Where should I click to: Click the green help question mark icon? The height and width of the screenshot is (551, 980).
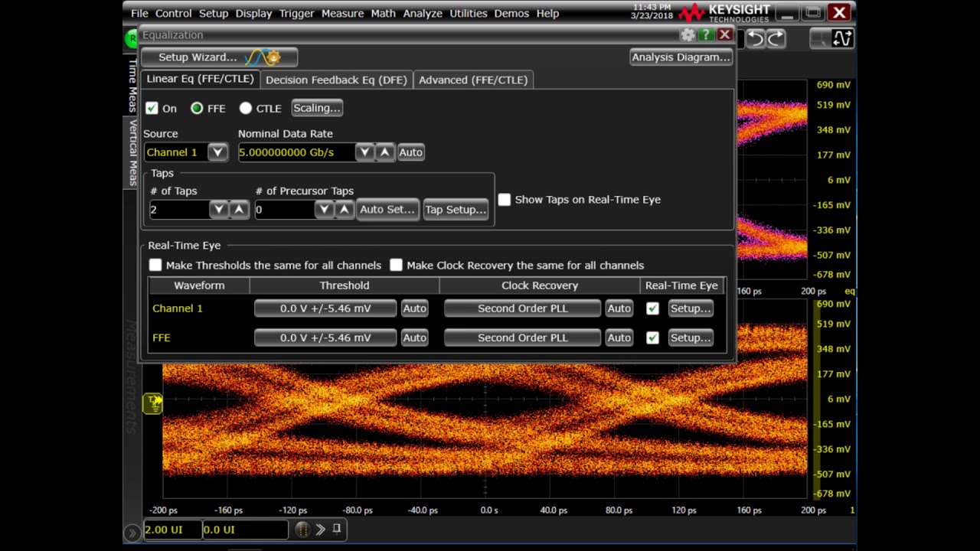[x=706, y=35]
